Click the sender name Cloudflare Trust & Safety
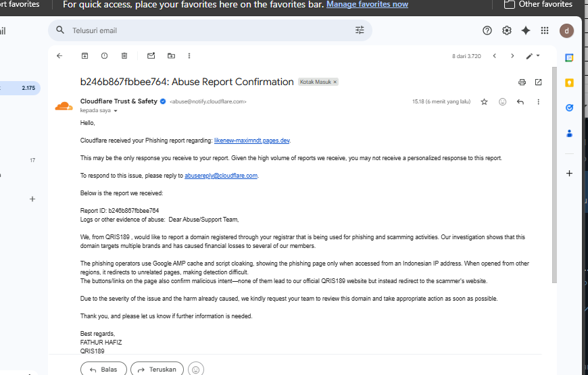This screenshot has height=375, width=588. (118, 101)
